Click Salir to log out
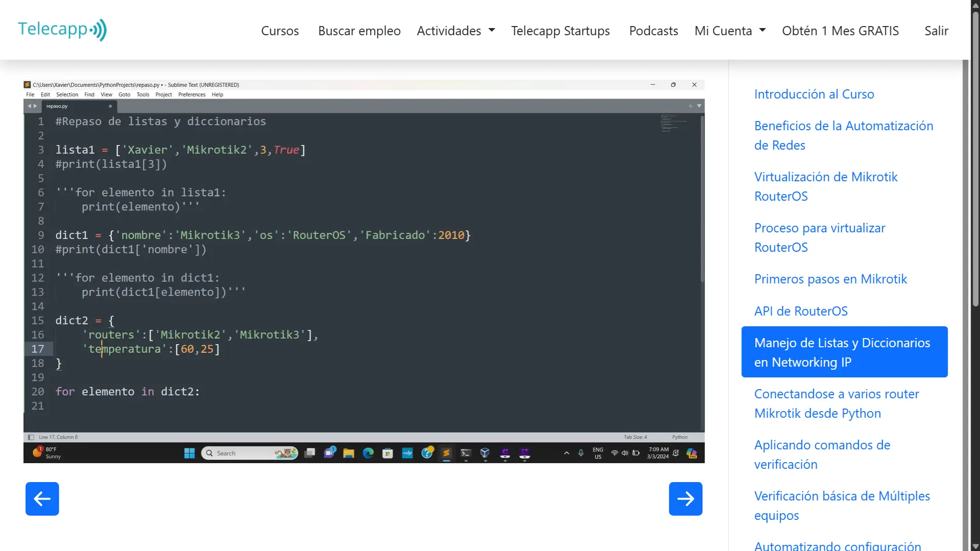Screen dimensions: 980x551 pyautogui.click(x=936, y=31)
